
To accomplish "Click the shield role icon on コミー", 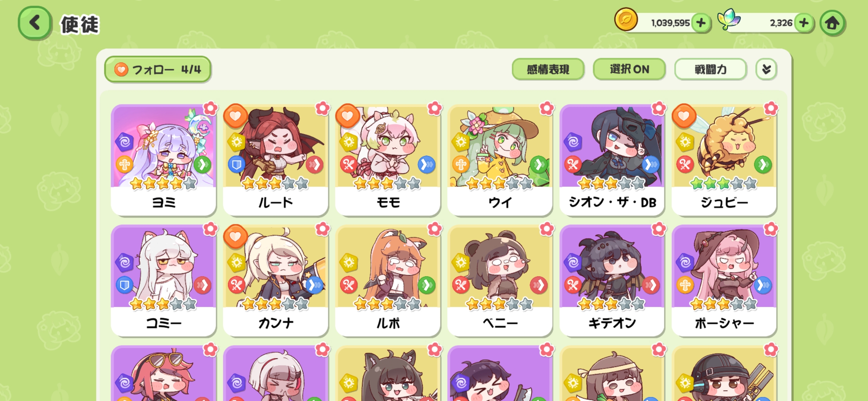I will tap(125, 285).
